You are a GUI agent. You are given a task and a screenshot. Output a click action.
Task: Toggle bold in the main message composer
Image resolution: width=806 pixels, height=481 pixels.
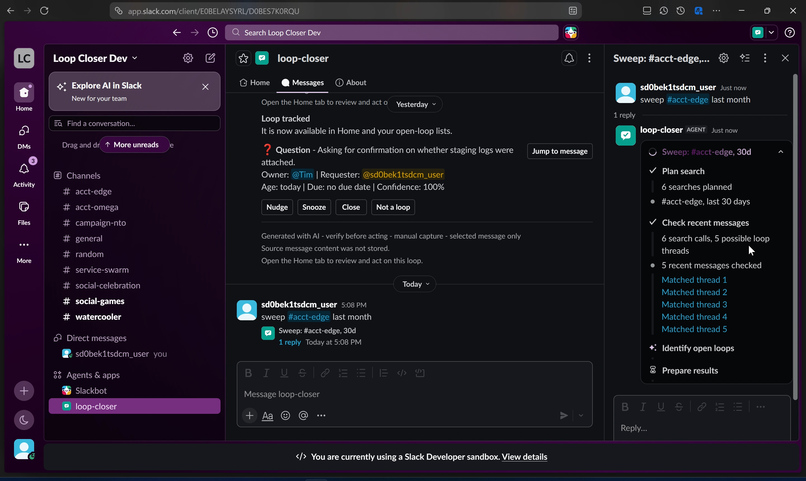pos(248,373)
